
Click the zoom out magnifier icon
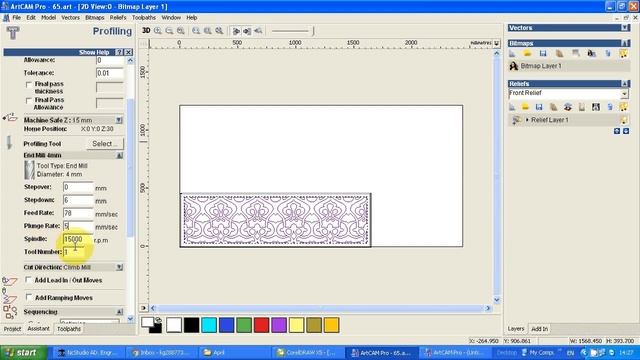(x=169, y=31)
